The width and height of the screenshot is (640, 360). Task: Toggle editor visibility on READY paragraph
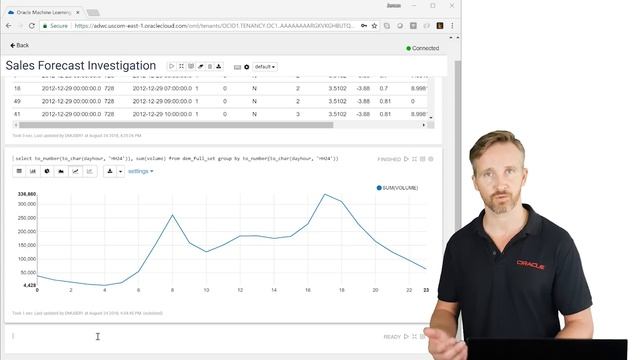pyautogui.click(x=414, y=337)
